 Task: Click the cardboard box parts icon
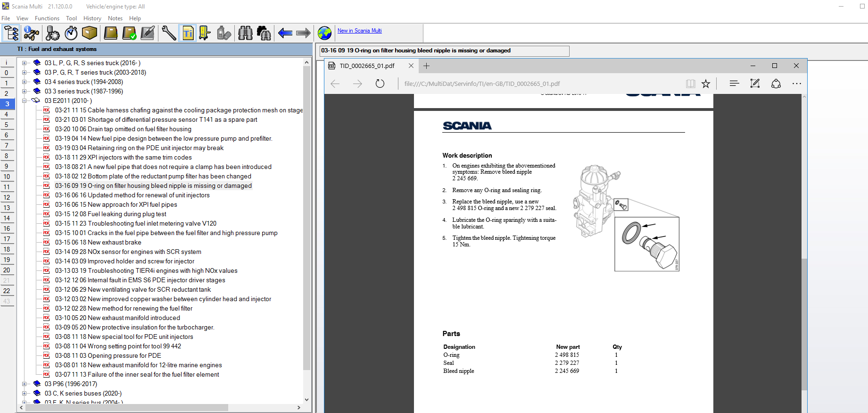click(90, 33)
